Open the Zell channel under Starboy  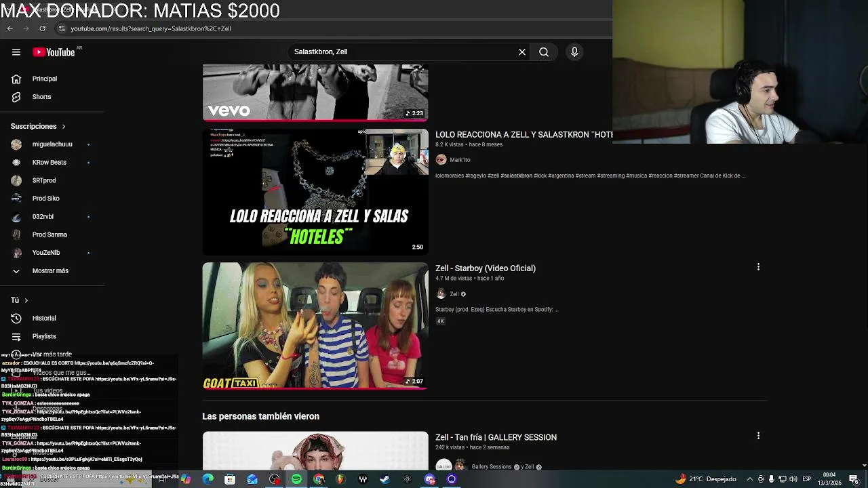pos(454,294)
